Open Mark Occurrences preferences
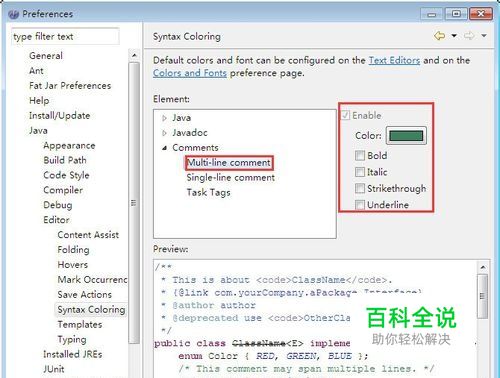500x378 pixels. click(92, 280)
